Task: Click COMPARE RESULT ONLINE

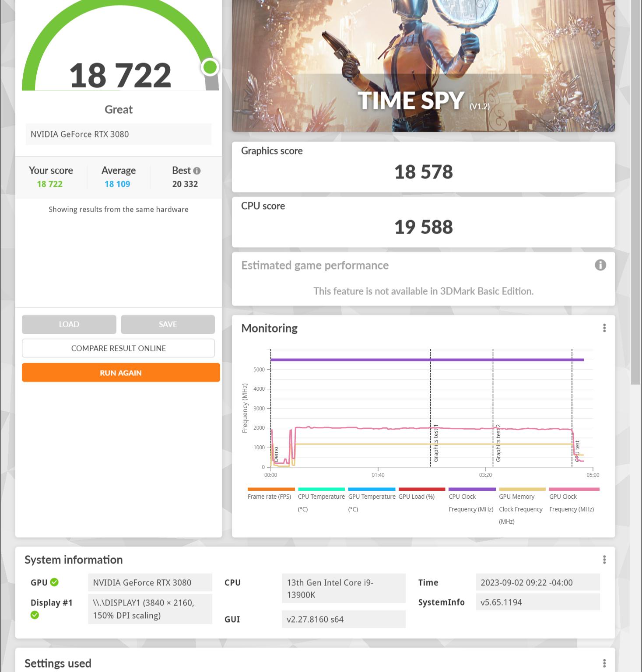Action: coord(118,348)
